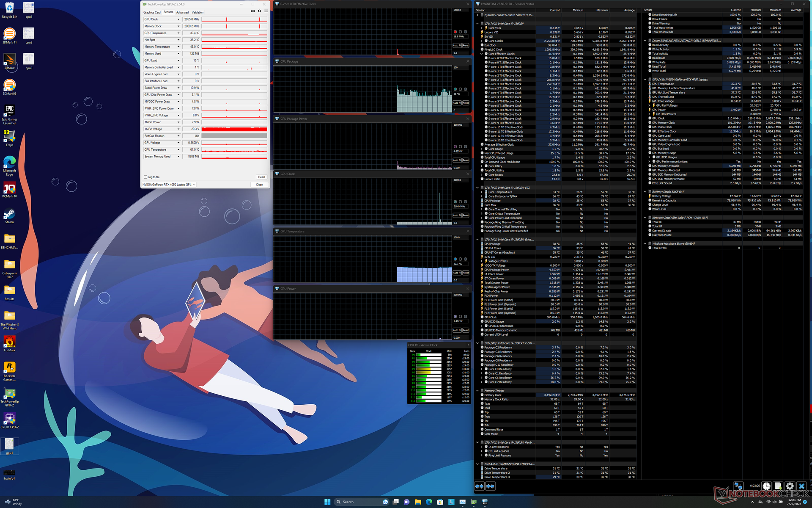Click HWiNFO expand columns arrows icon
Screen dimensions: 812x508
pyautogui.click(x=479, y=486)
